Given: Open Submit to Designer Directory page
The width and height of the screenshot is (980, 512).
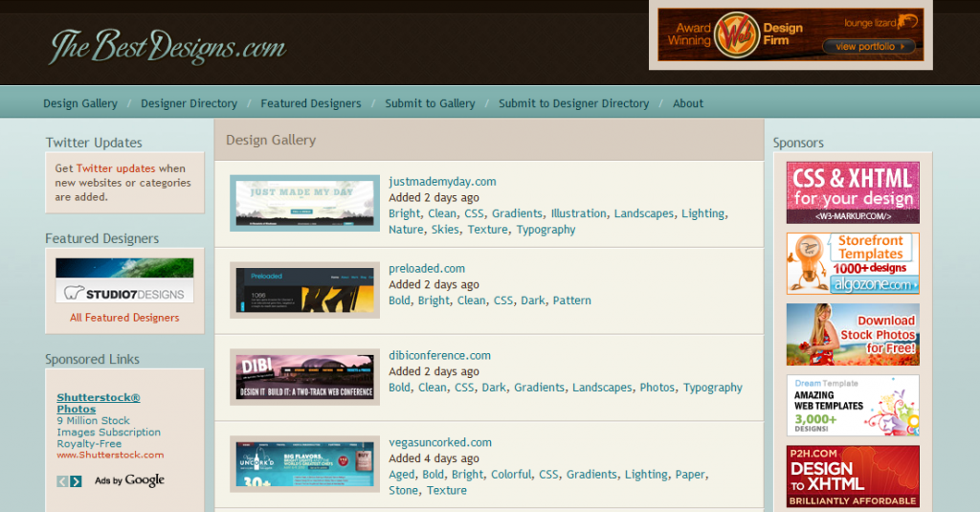Looking at the screenshot, I should click(x=574, y=103).
